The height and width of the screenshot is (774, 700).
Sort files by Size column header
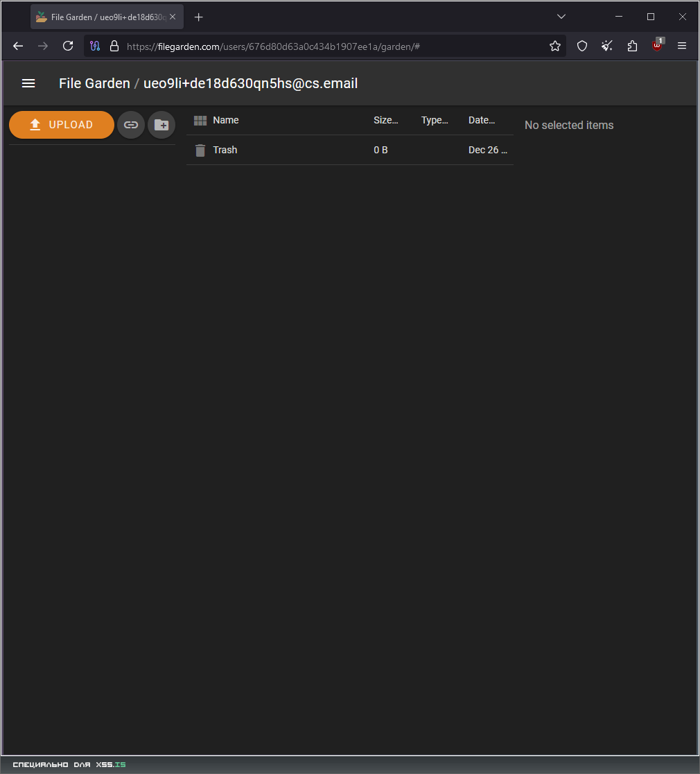(385, 120)
